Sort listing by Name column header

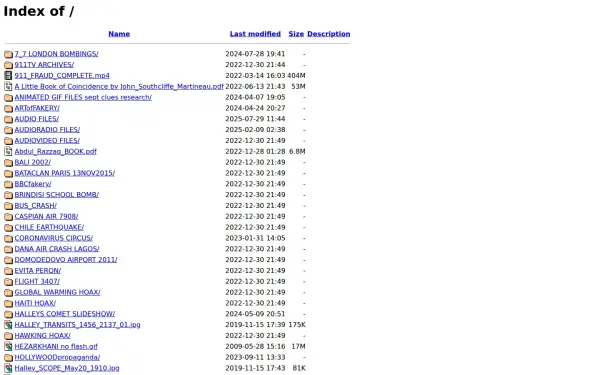click(119, 34)
